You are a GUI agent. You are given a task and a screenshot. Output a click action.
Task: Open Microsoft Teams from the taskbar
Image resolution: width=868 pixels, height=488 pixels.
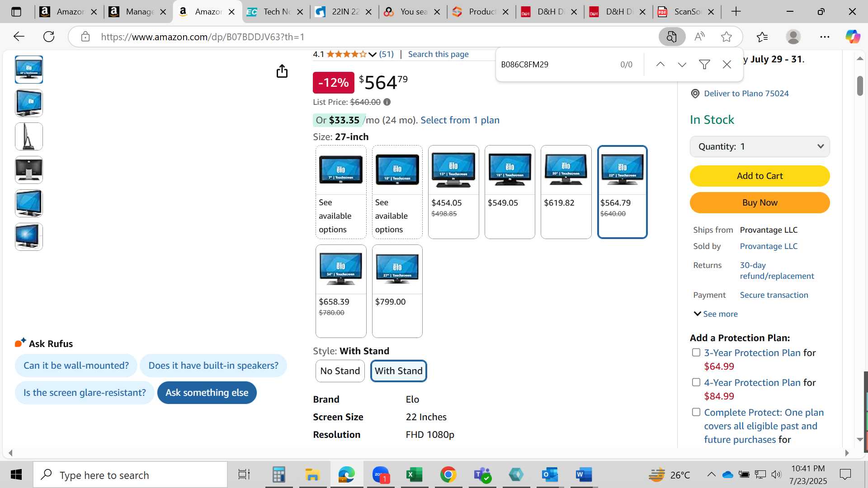pyautogui.click(x=482, y=475)
